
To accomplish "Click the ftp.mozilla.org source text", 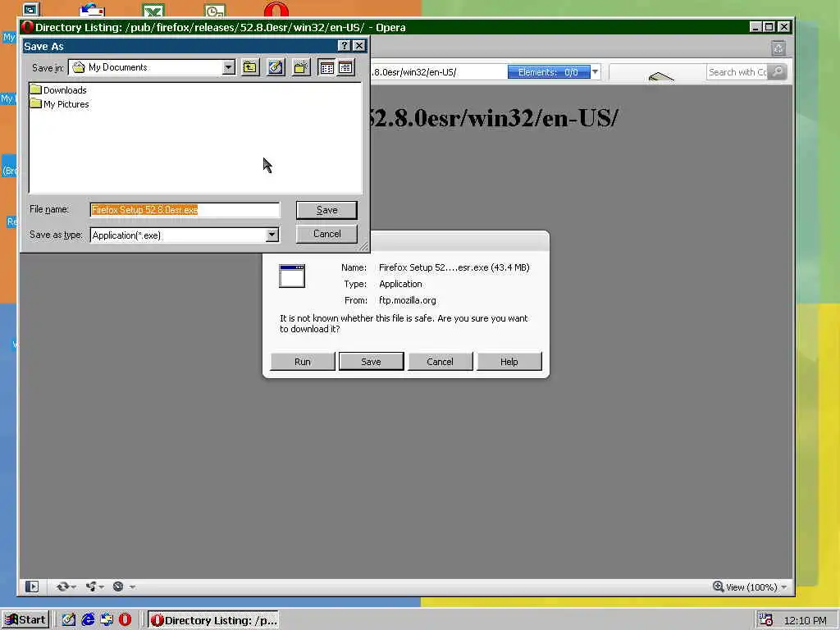I will [x=407, y=300].
